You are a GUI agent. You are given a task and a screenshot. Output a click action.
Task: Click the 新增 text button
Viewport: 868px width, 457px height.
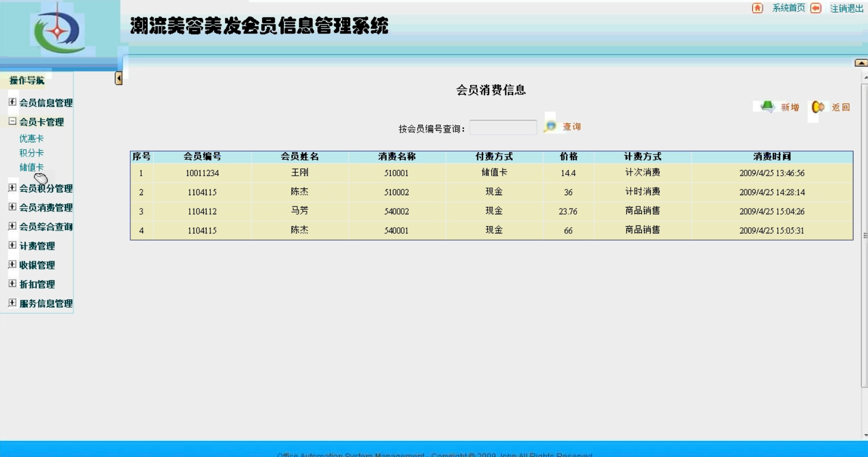pyautogui.click(x=790, y=107)
